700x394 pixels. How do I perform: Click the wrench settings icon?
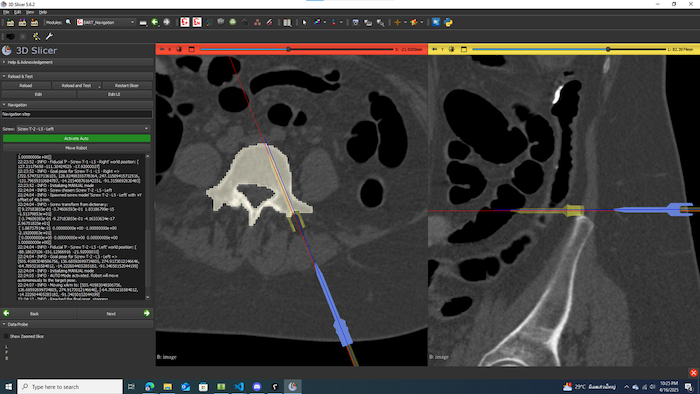pyautogui.click(x=49, y=36)
